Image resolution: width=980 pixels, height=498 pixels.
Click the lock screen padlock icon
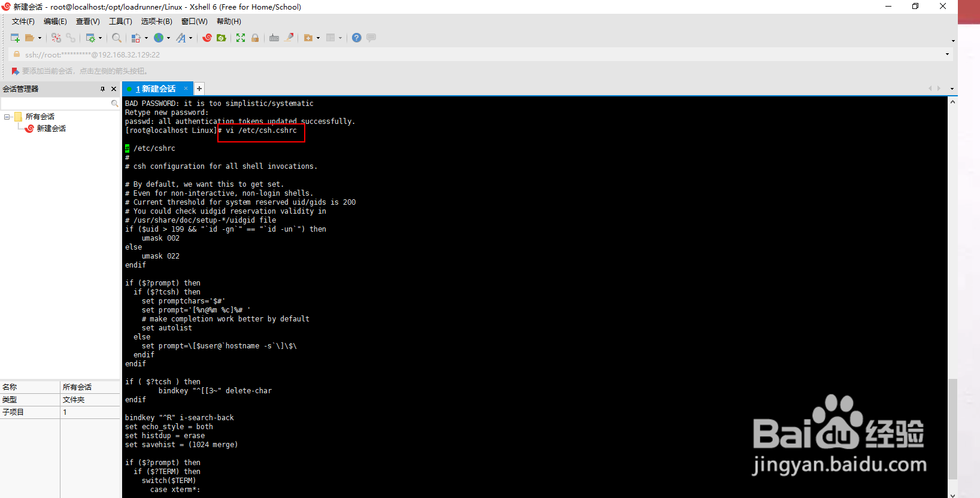point(255,38)
